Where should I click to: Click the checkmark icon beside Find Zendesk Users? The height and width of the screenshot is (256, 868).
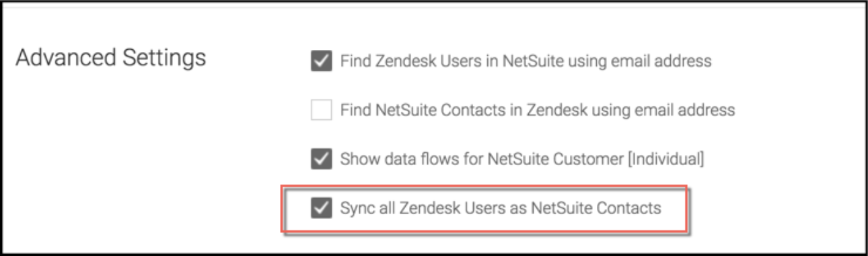[x=321, y=61]
